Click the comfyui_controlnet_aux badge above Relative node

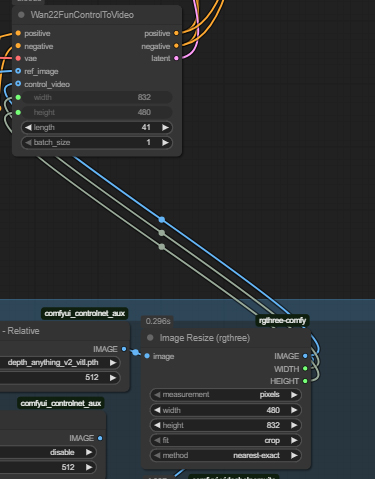(85, 313)
